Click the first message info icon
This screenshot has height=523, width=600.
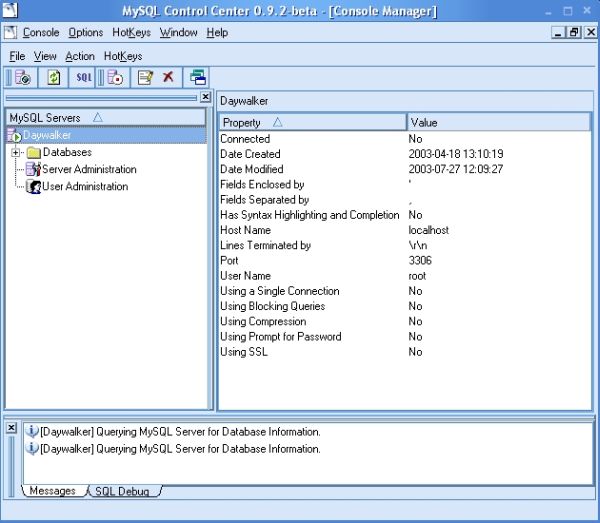click(x=32, y=431)
